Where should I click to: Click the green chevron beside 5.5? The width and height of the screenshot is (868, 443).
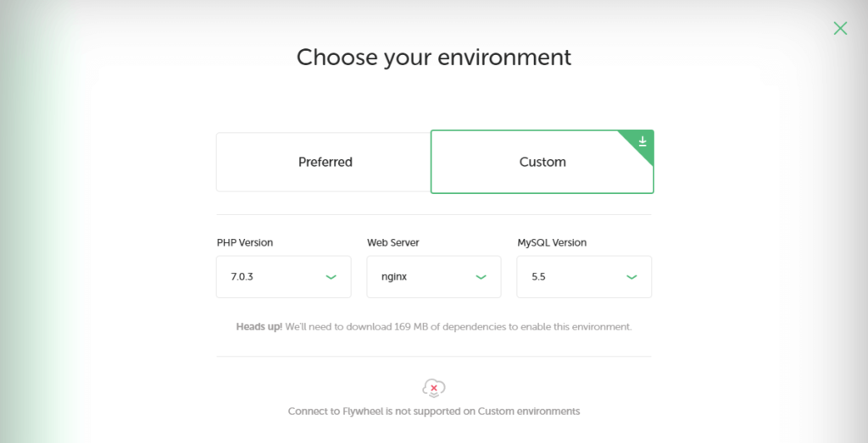click(631, 277)
